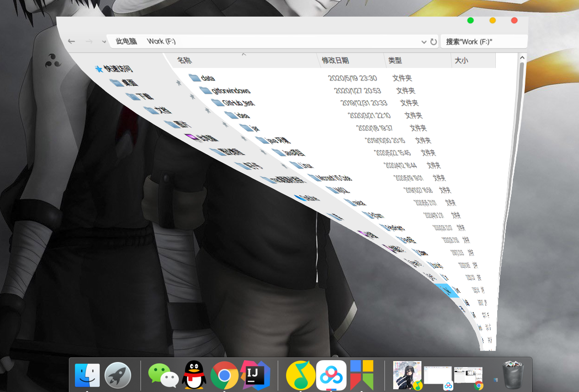Refresh the Work (F:) folder
The height and width of the screenshot is (392, 579).
click(x=433, y=42)
